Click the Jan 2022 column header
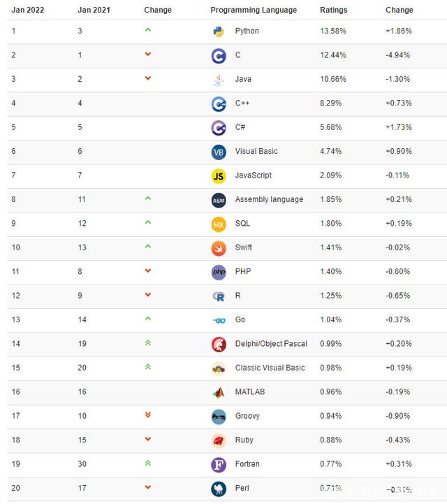Screen dimensions: 447x504 click(27, 10)
